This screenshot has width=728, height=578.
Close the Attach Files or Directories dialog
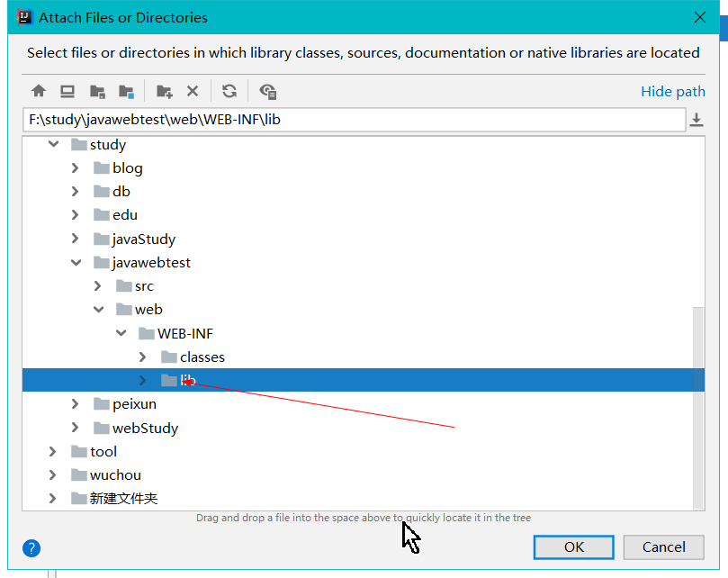[700, 17]
